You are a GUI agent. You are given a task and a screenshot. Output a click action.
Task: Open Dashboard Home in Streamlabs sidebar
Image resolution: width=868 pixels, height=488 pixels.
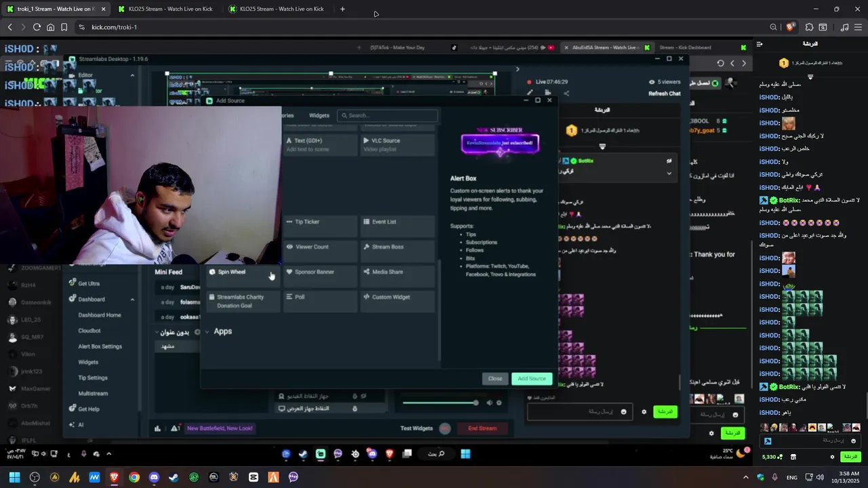click(x=100, y=315)
